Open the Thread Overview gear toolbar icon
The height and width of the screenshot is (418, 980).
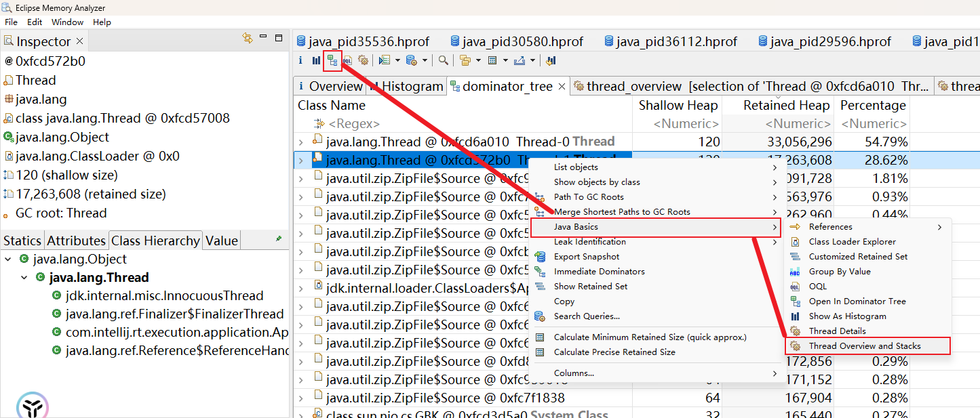(363, 60)
